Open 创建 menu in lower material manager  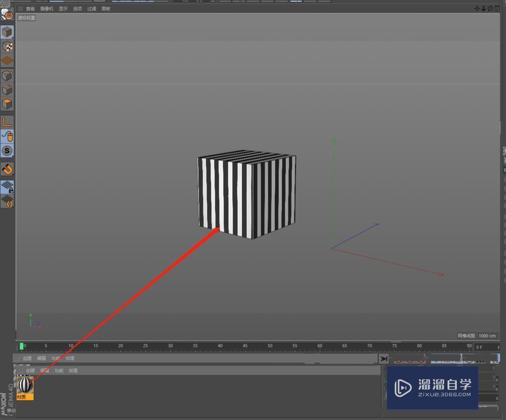click(30, 370)
